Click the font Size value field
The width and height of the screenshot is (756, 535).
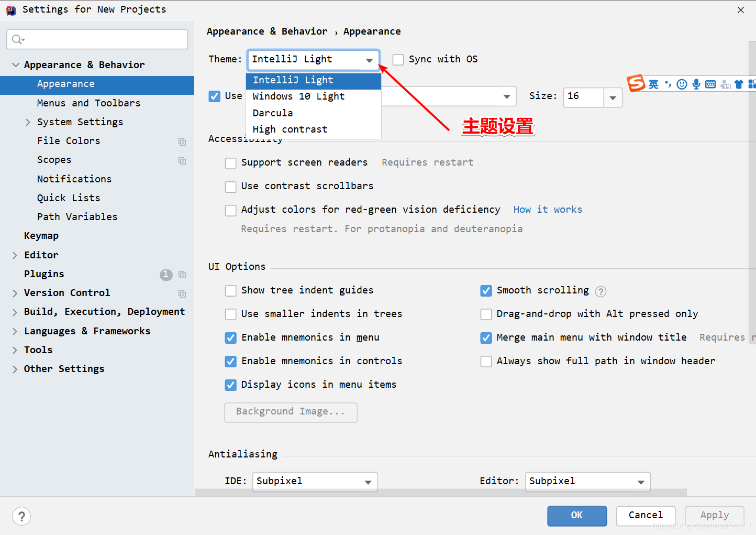[x=584, y=97]
